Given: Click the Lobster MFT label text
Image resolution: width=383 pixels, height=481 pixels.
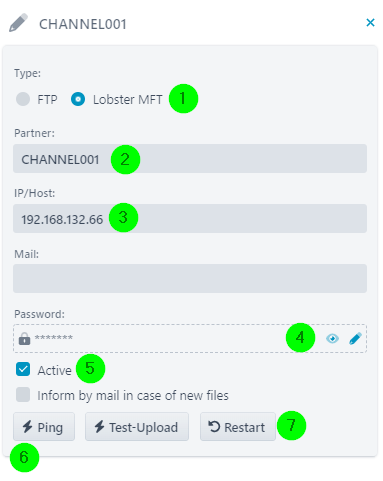Looking at the screenshot, I should tap(128, 100).
